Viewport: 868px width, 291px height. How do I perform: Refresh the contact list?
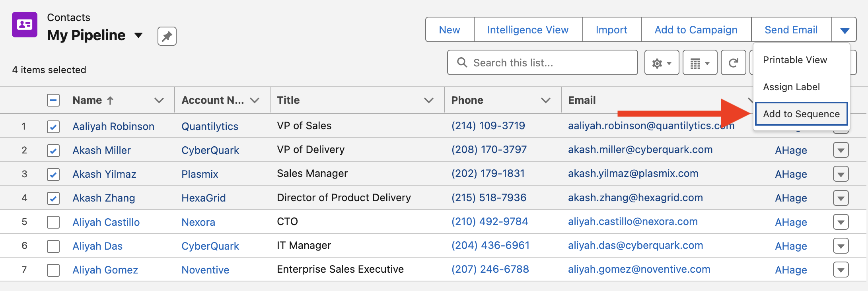pyautogui.click(x=733, y=62)
